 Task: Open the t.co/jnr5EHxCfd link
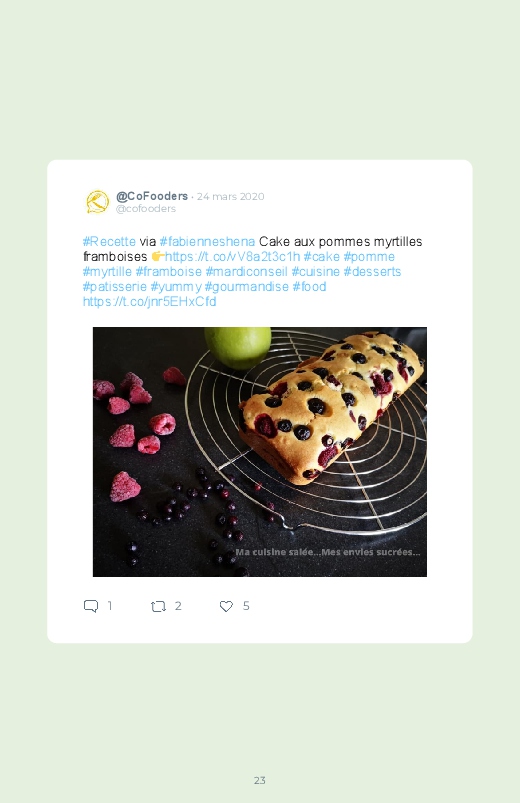pos(150,302)
